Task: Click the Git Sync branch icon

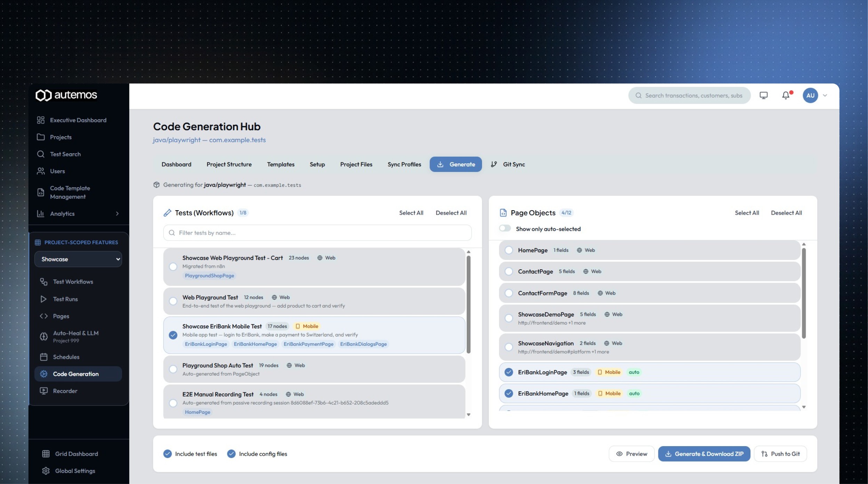Action: [493, 164]
